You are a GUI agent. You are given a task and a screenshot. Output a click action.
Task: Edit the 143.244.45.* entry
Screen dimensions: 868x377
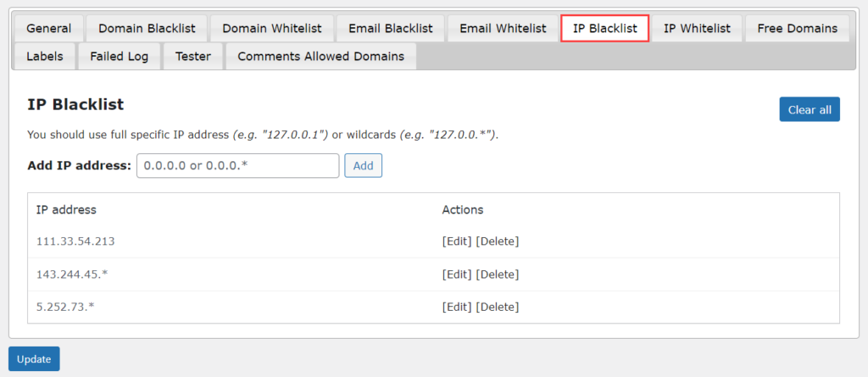tap(457, 274)
